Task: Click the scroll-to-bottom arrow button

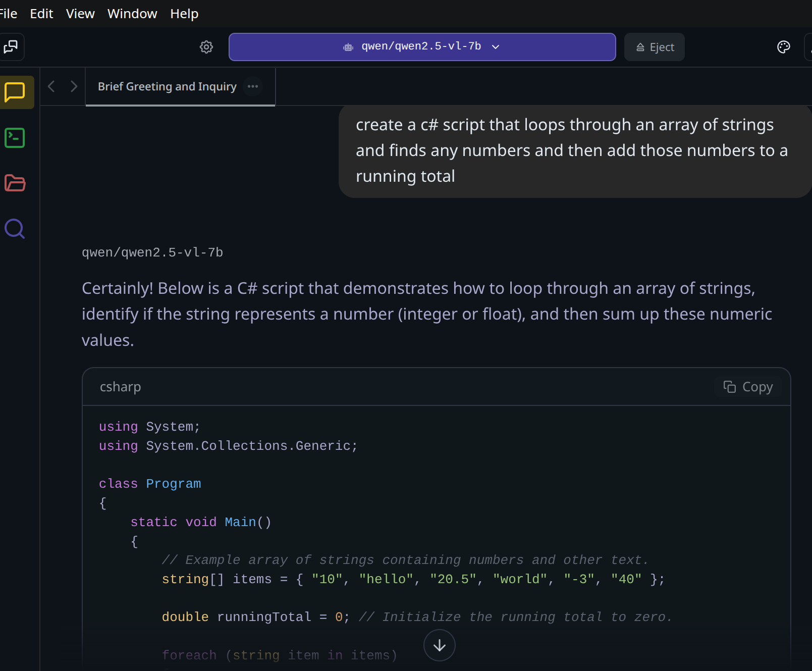Action: coord(439,645)
